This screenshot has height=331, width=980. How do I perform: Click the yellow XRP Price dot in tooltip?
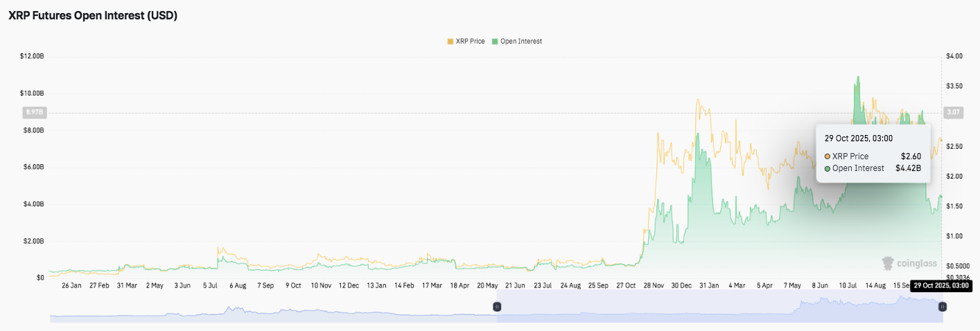point(828,156)
